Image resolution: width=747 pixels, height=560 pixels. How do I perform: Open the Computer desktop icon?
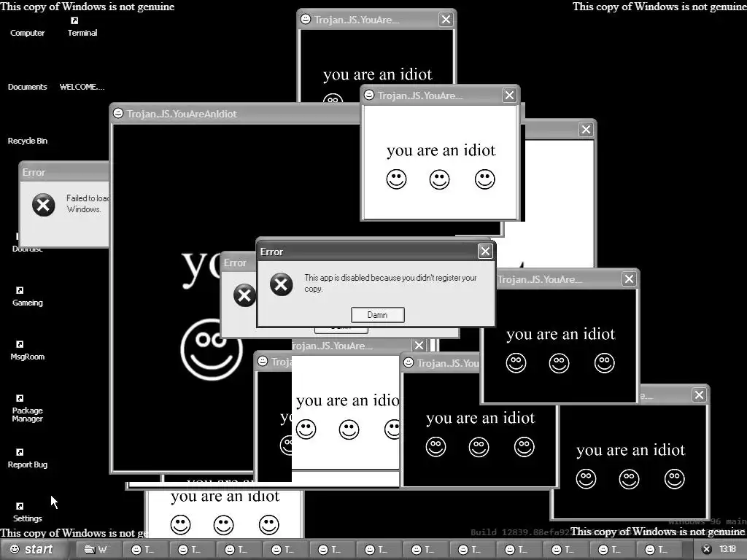coord(27,33)
